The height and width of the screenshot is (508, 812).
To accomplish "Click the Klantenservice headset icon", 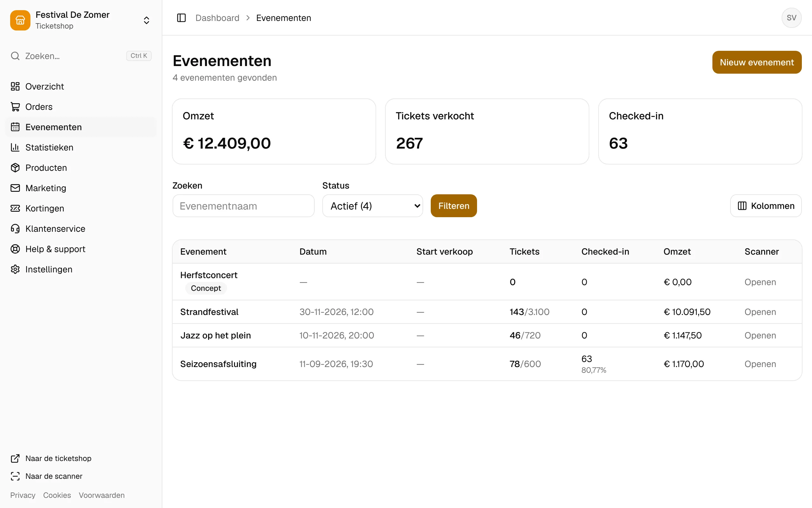I will pyautogui.click(x=15, y=229).
